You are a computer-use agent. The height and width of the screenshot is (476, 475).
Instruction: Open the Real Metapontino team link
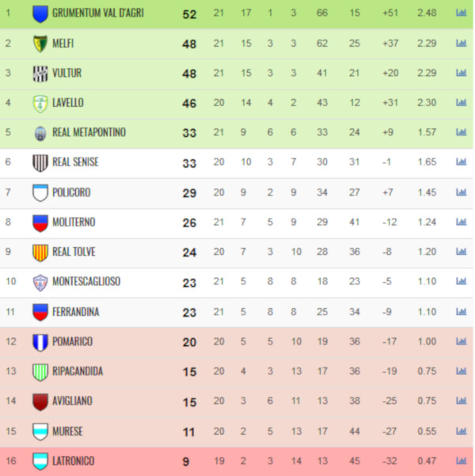(x=89, y=132)
